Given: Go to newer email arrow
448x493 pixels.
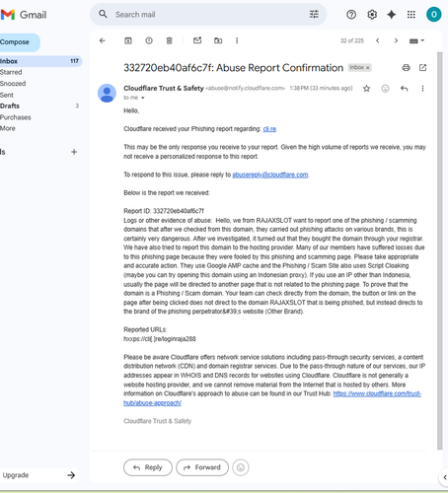Looking at the screenshot, I should tap(378, 40).
